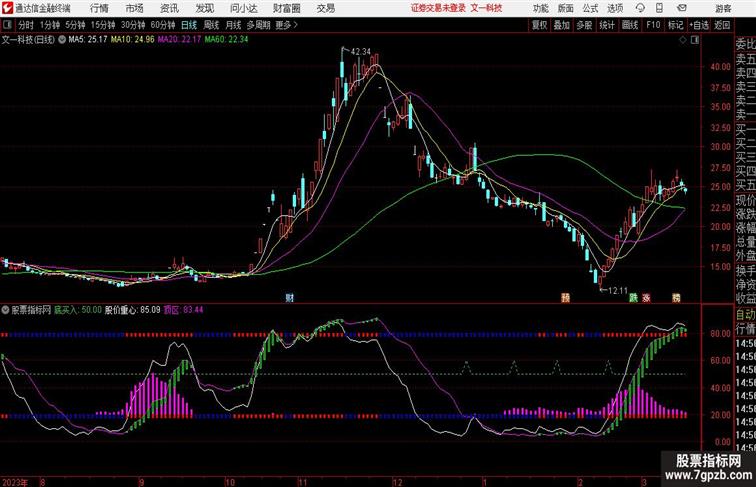Click the red 涨 marker

[646, 298]
